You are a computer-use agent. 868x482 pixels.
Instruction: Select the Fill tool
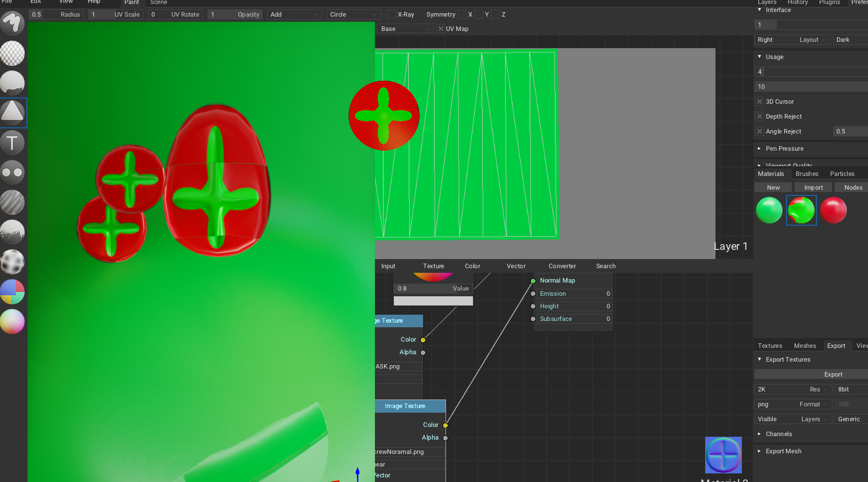coord(13,83)
